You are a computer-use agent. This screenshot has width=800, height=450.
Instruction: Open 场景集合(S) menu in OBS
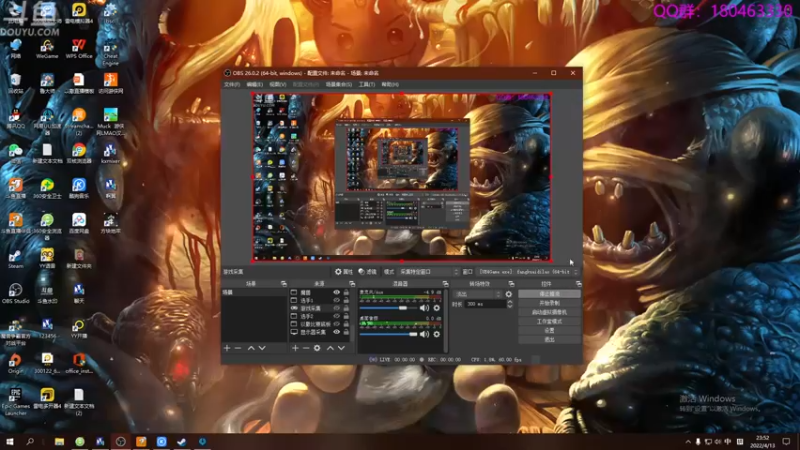click(x=339, y=84)
